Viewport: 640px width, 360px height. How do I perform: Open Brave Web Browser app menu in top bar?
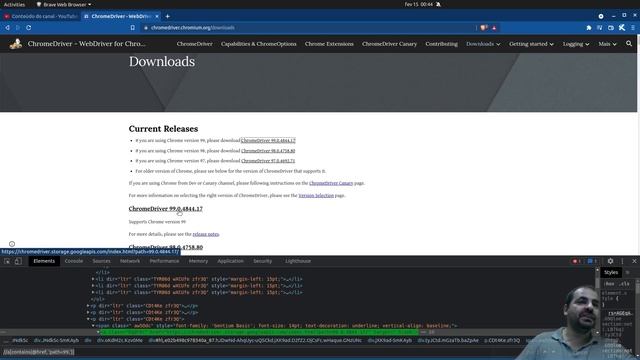pyautogui.click(x=64, y=4)
